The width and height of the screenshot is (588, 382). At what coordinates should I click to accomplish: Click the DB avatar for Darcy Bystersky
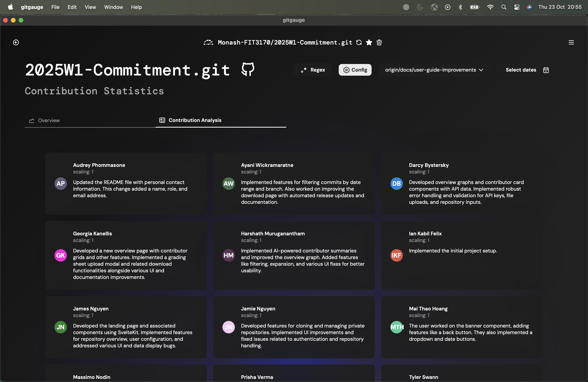(396, 184)
